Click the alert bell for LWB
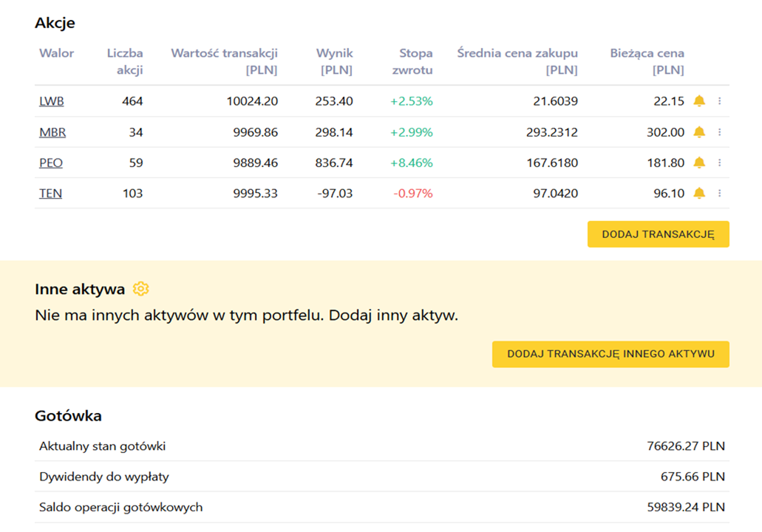The width and height of the screenshot is (762, 532). [699, 101]
